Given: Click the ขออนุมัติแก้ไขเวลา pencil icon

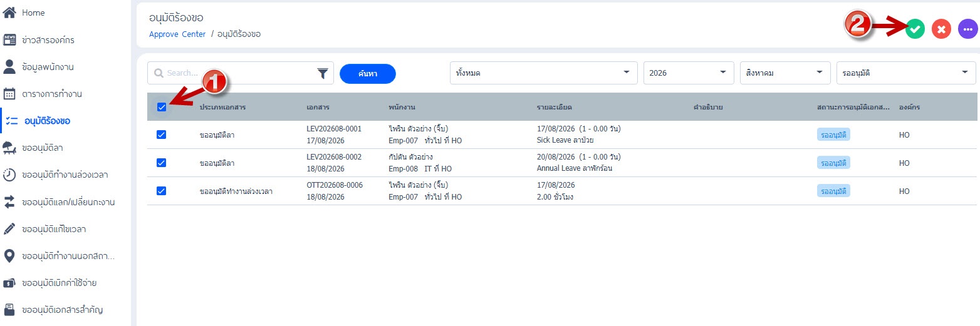Looking at the screenshot, I should click(9, 229).
